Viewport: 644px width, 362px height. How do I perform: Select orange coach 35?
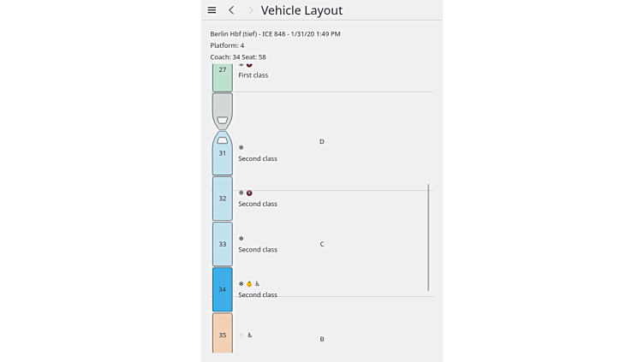click(x=223, y=335)
